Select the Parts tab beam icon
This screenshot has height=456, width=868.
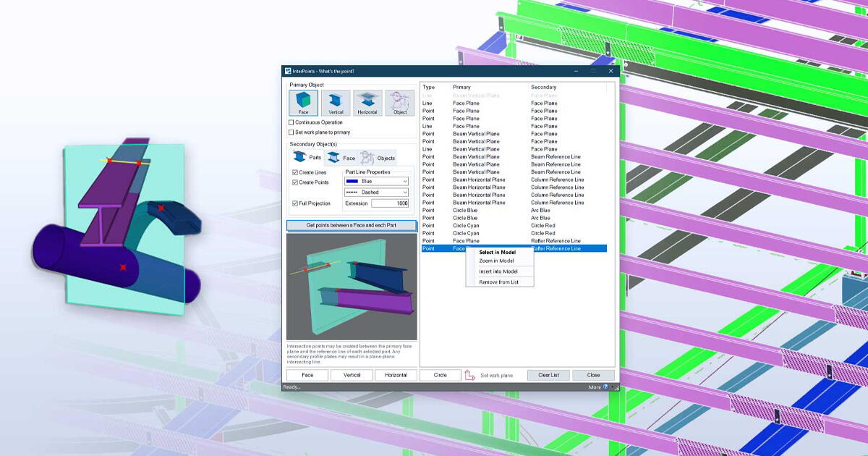(x=299, y=158)
